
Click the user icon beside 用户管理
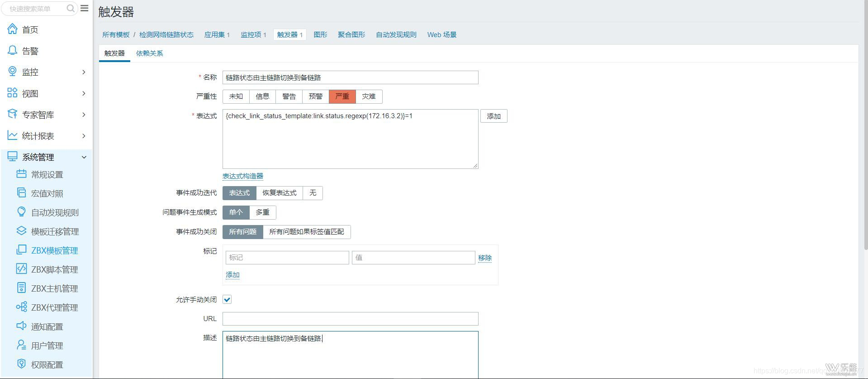click(x=21, y=345)
